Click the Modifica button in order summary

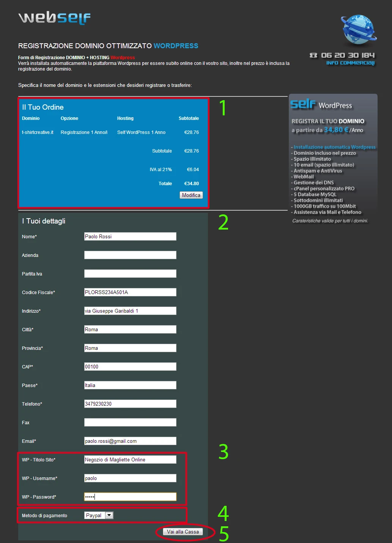click(191, 195)
